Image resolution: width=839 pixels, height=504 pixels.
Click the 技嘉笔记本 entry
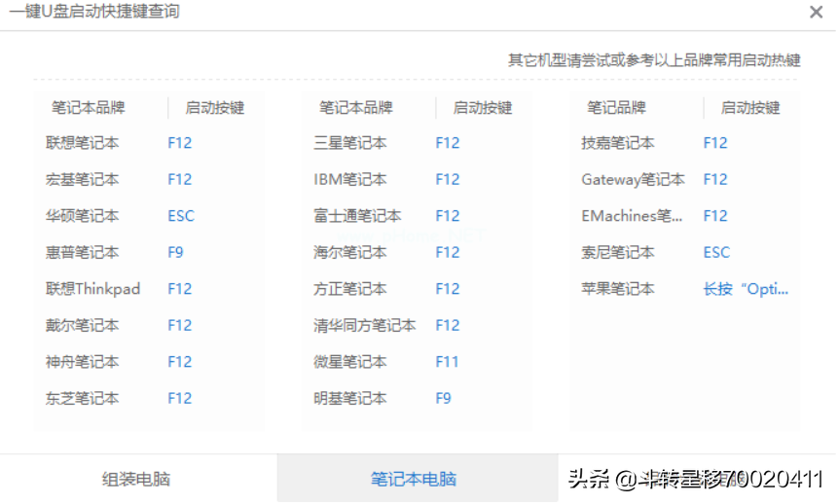[618, 143]
